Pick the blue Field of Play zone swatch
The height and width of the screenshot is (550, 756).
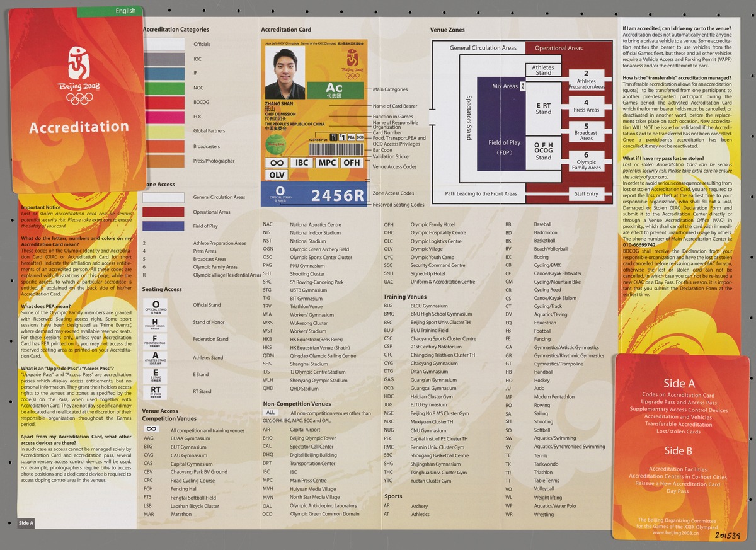[x=164, y=226]
